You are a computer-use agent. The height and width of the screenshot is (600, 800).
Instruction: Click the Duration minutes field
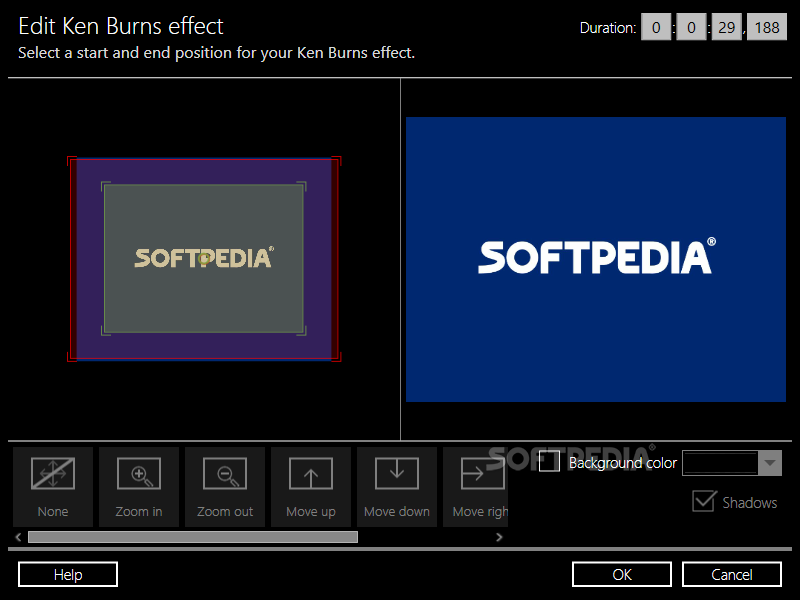[x=691, y=27]
